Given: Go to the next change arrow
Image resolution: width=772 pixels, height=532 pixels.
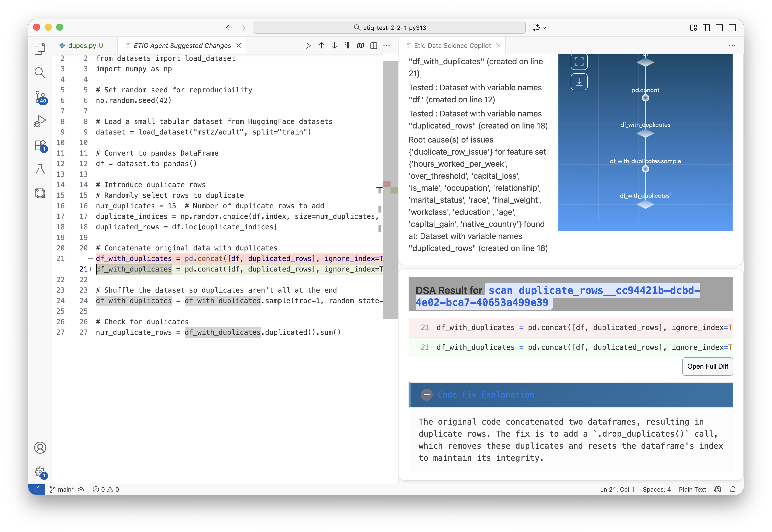Looking at the screenshot, I should [x=334, y=46].
